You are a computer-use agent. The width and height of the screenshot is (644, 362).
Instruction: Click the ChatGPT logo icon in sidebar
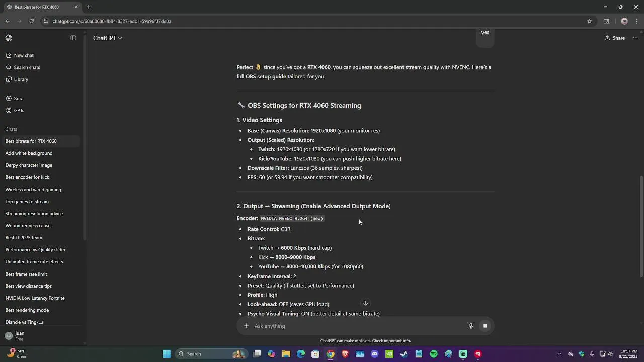click(9, 38)
